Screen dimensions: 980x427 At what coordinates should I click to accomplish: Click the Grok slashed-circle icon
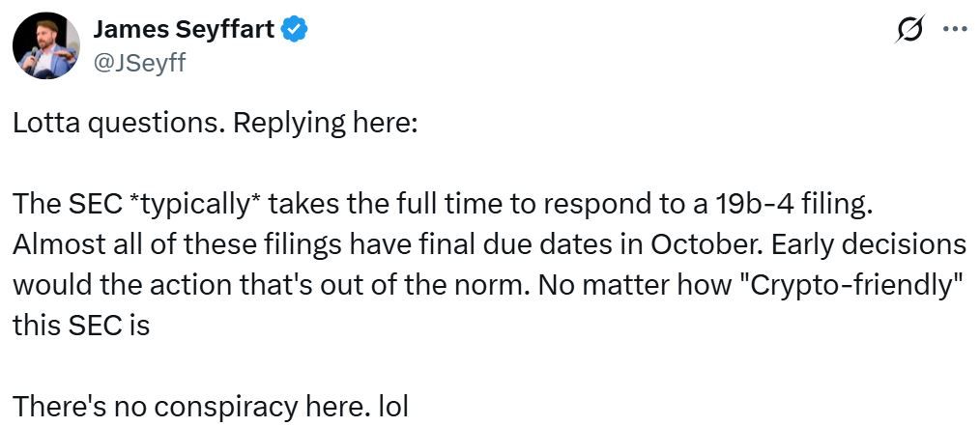click(910, 31)
